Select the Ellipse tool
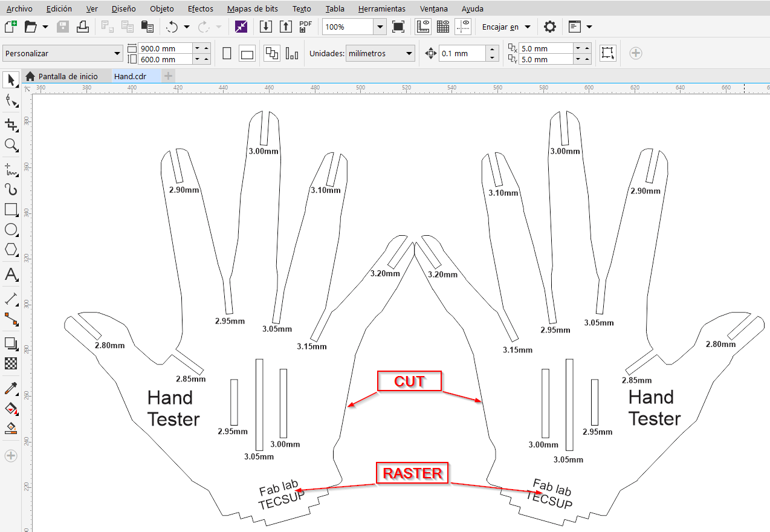Viewport: 770px width, 532px height. coord(11,230)
